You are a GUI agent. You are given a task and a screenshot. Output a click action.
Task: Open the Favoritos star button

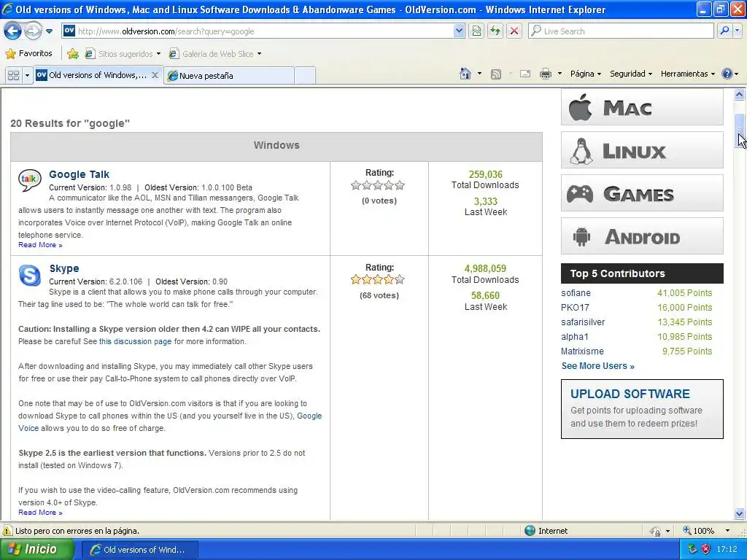pos(28,53)
